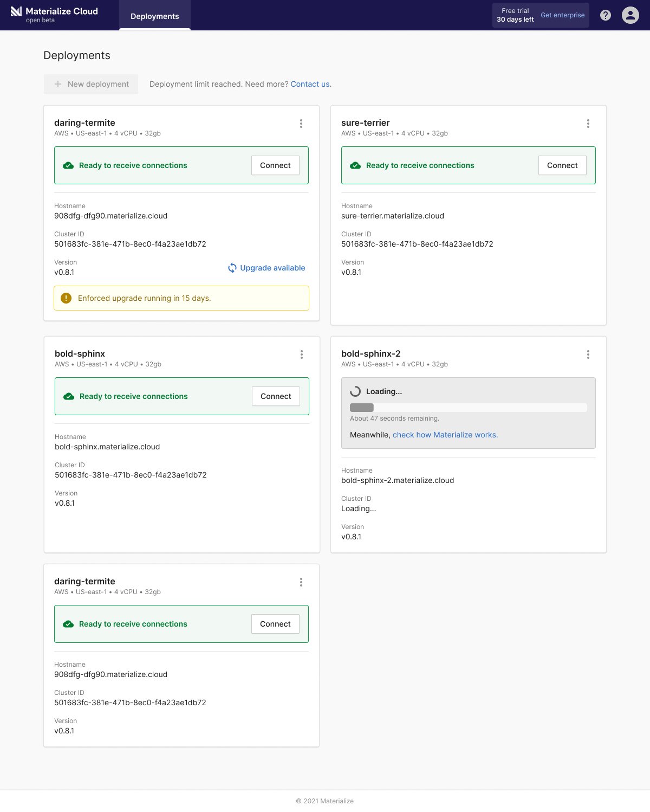
Task: Click the Enforced upgrade running in 15 days text
Action: [x=145, y=298]
